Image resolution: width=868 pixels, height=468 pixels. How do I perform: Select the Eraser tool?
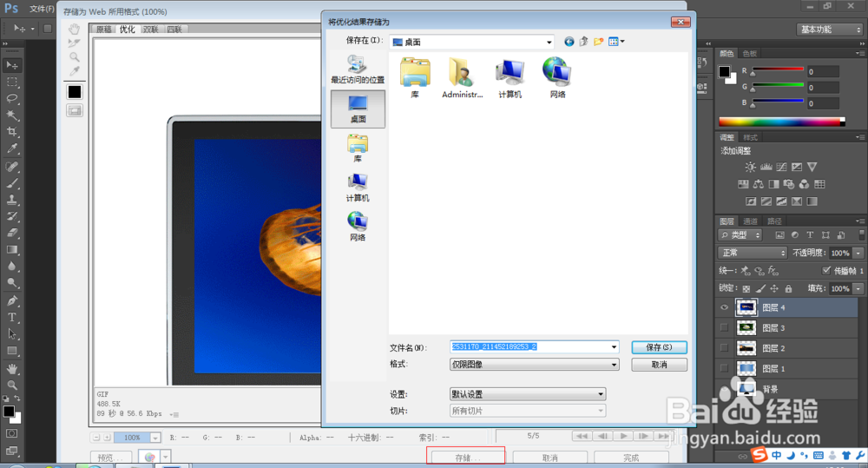[11, 234]
